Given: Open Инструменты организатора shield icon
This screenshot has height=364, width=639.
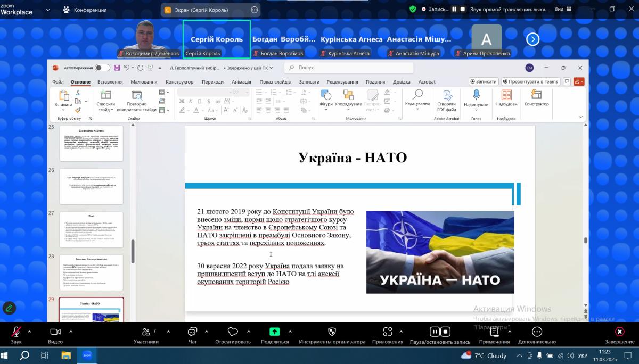Looking at the screenshot, I should coord(332,332).
